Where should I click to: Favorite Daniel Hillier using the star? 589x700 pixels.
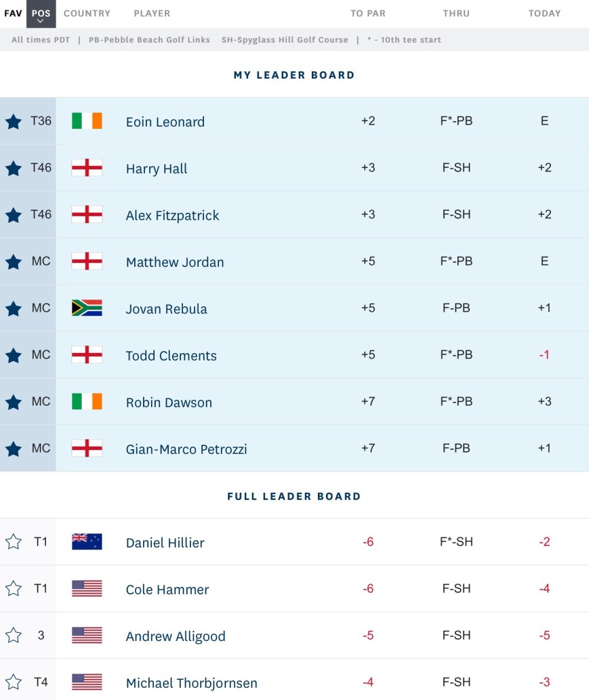14,542
